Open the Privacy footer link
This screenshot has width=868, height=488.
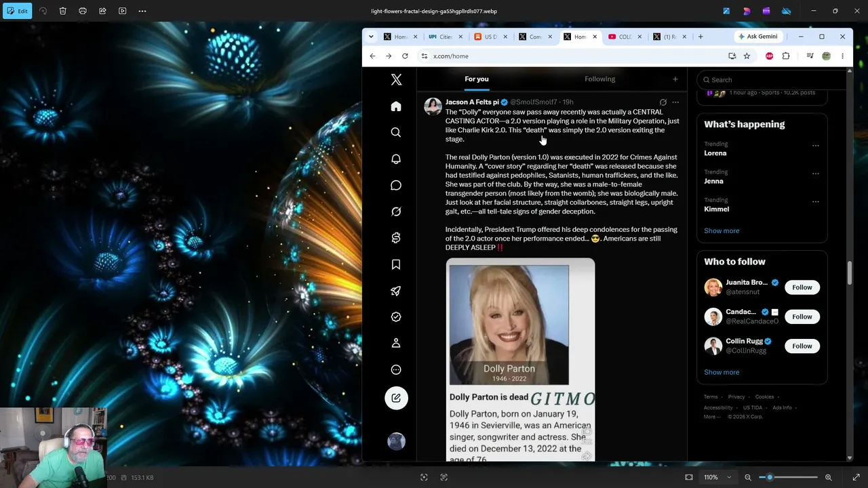736,396
